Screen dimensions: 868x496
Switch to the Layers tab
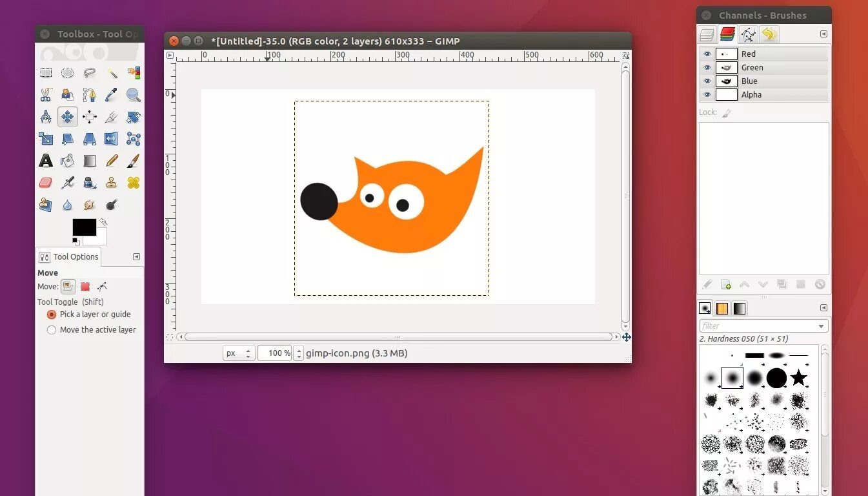click(708, 34)
